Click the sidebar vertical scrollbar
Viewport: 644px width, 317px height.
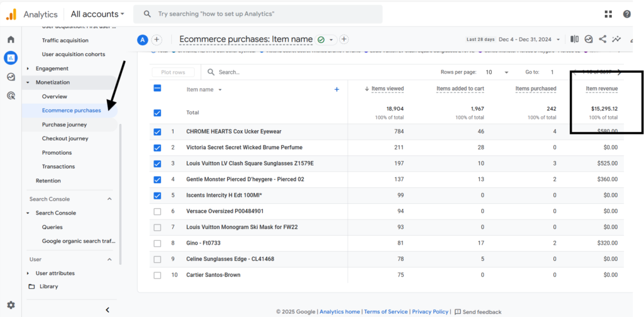coord(120,193)
